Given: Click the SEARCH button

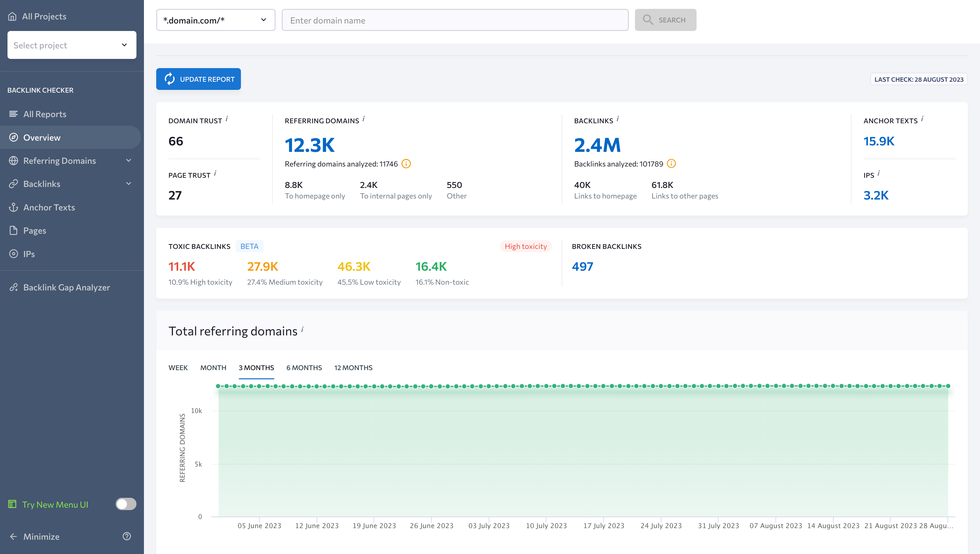Looking at the screenshot, I should tap(665, 20).
